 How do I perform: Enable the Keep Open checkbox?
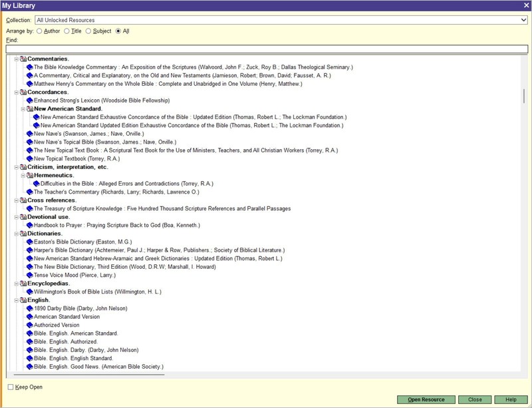click(x=11, y=387)
